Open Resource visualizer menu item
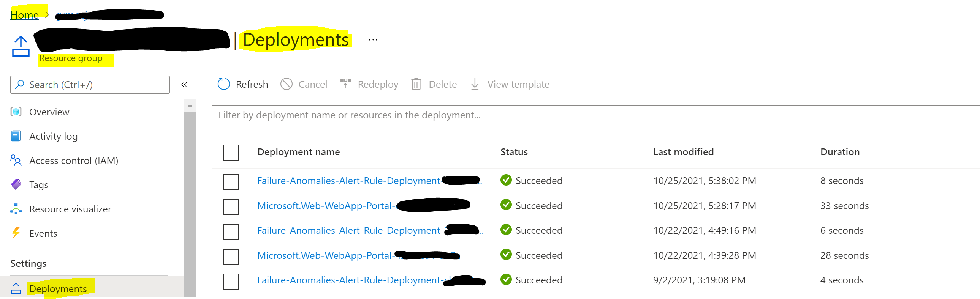This screenshot has height=299, width=980. point(70,209)
